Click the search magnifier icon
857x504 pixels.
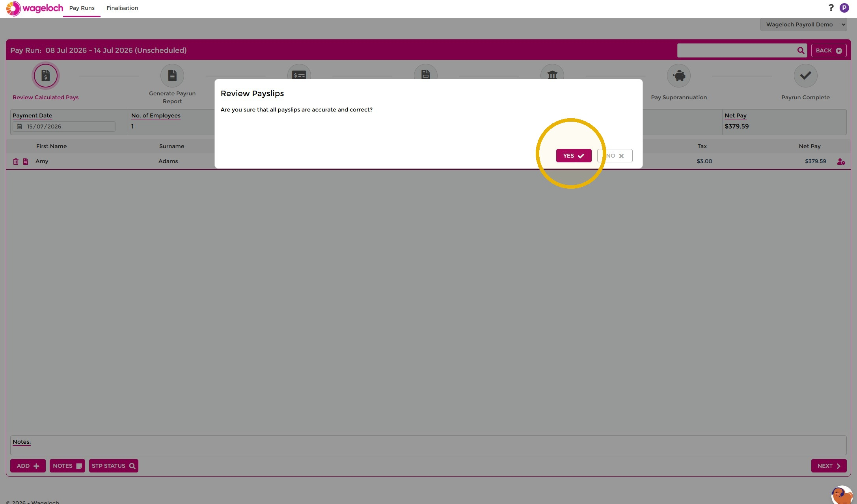click(x=801, y=50)
